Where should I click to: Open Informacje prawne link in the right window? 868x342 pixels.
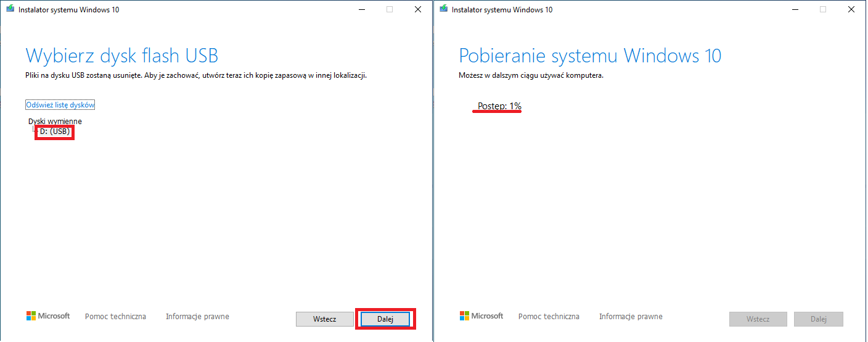point(631,317)
